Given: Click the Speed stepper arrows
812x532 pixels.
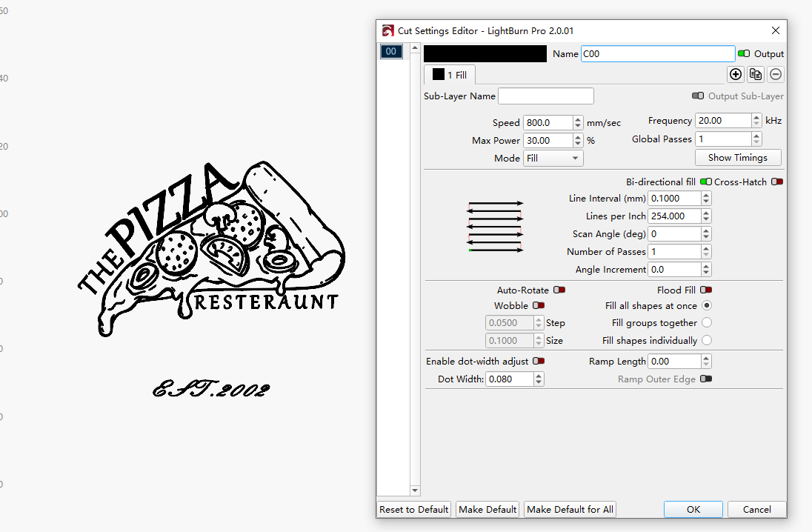Looking at the screenshot, I should click(578, 123).
